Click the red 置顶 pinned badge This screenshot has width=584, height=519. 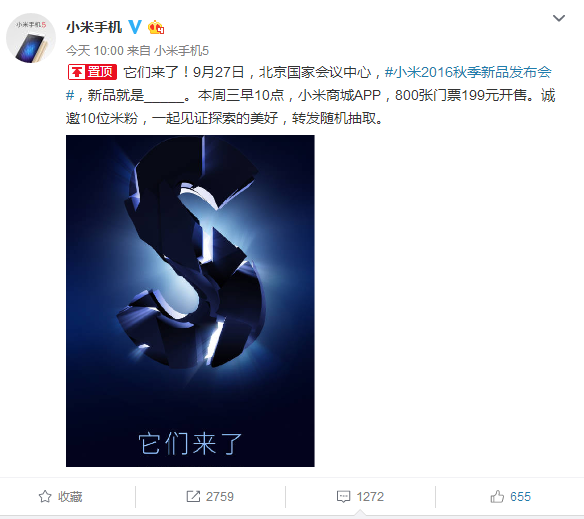coord(92,72)
